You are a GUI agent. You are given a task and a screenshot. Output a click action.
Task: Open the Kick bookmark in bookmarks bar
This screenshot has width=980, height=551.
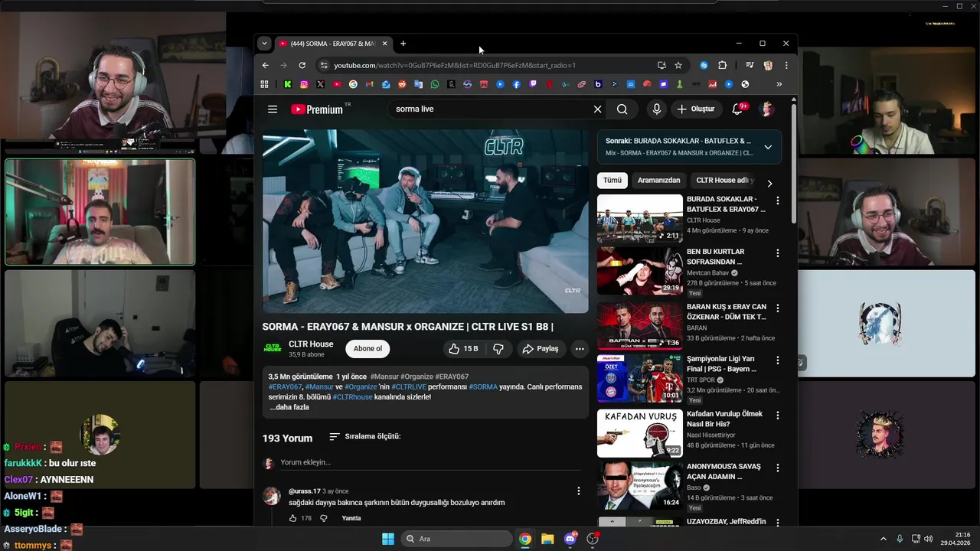(x=287, y=84)
